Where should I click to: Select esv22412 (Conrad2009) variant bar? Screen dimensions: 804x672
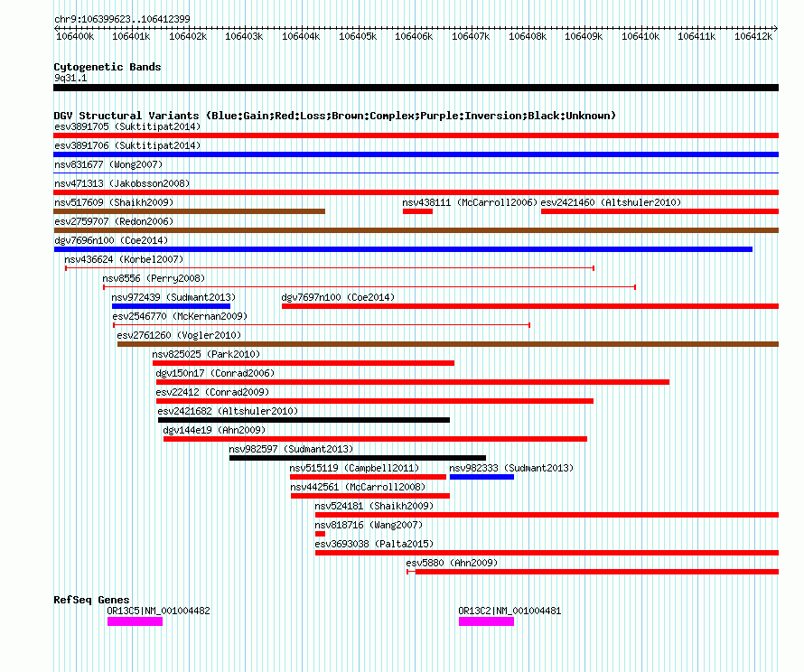point(375,401)
